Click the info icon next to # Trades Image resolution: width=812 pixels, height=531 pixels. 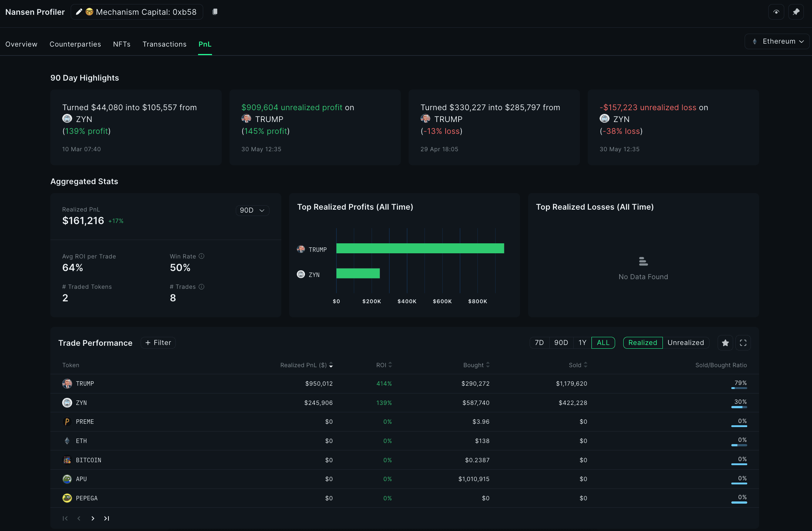tap(201, 287)
